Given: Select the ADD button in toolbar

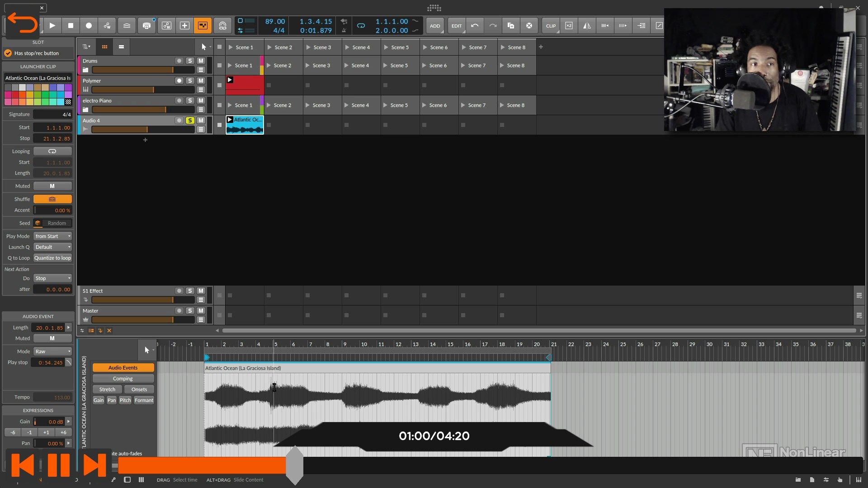Looking at the screenshot, I should pos(434,25).
